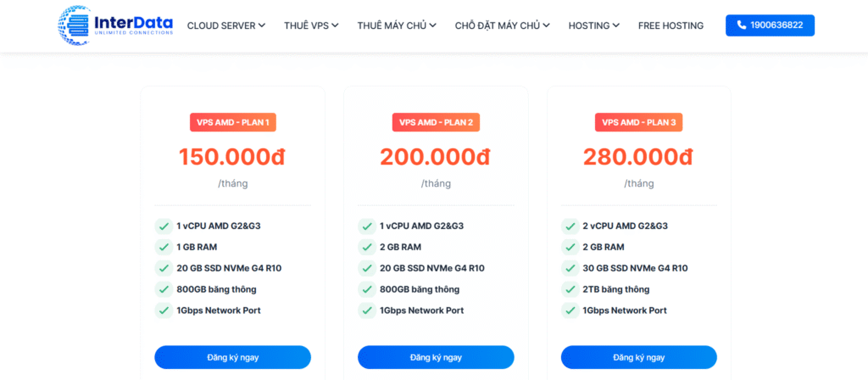Open the Chỗ Đặt Máy Chủ menu
The height and width of the screenshot is (380, 868).
point(502,25)
